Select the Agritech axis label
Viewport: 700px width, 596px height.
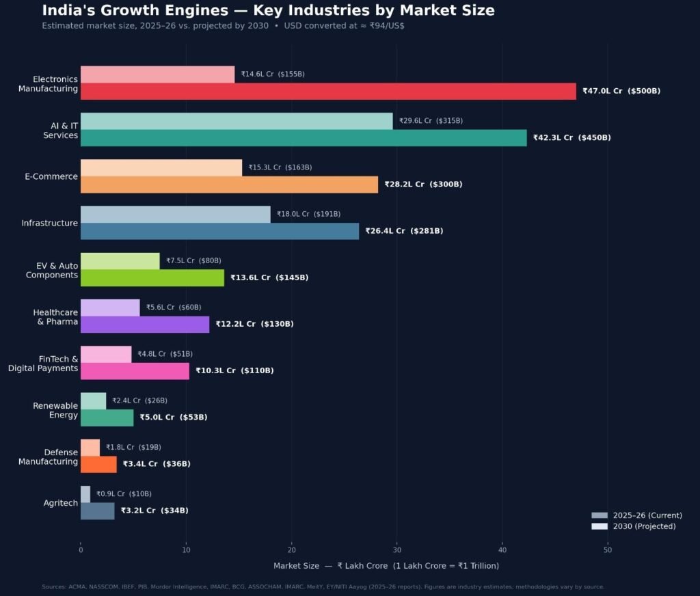(61, 503)
